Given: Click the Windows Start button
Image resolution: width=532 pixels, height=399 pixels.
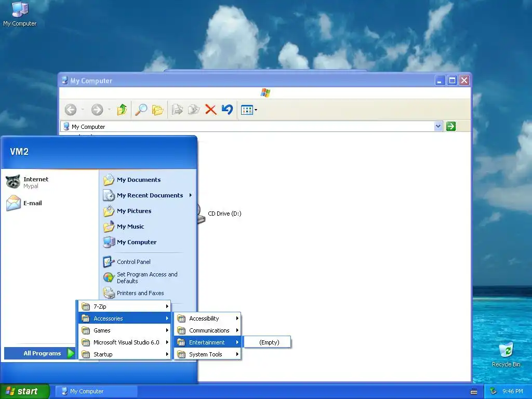Looking at the screenshot, I should pos(25,391).
